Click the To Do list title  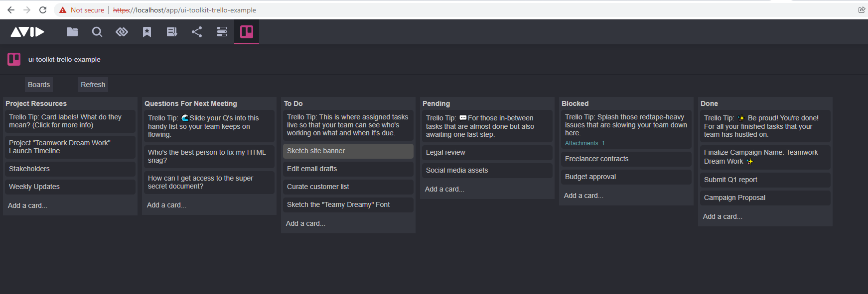293,103
